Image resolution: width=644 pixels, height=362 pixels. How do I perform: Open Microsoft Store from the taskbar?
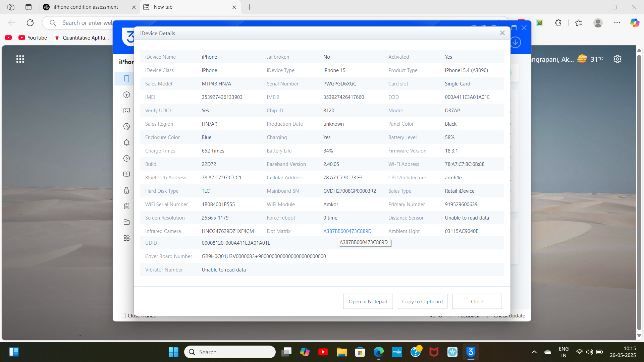click(360, 352)
